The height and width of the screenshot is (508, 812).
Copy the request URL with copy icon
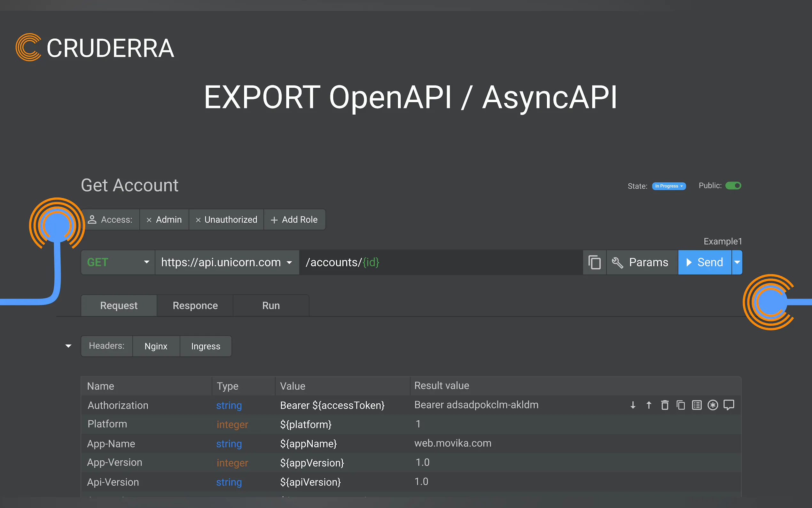(x=595, y=262)
